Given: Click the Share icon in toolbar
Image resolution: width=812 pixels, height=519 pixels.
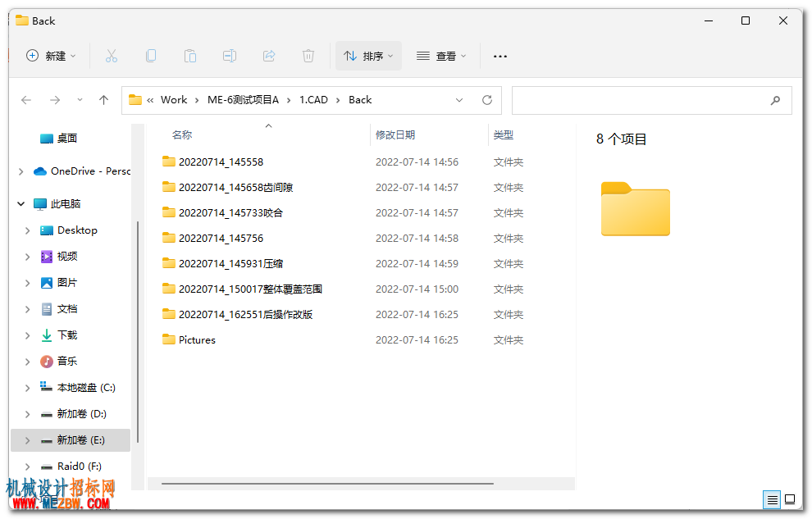Looking at the screenshot, I should click(269, 56).
